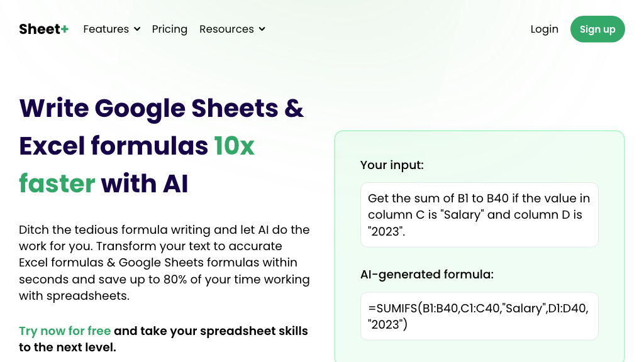Click the 'AI-generated formula:' label
This screenshot has width=644, height=362.
click(426, 275)
